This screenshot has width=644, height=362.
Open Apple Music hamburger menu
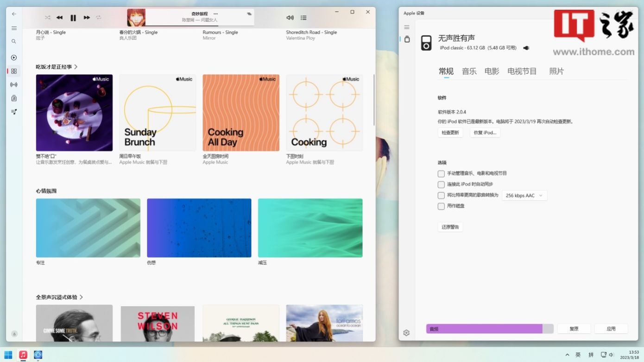pos(14,28)
